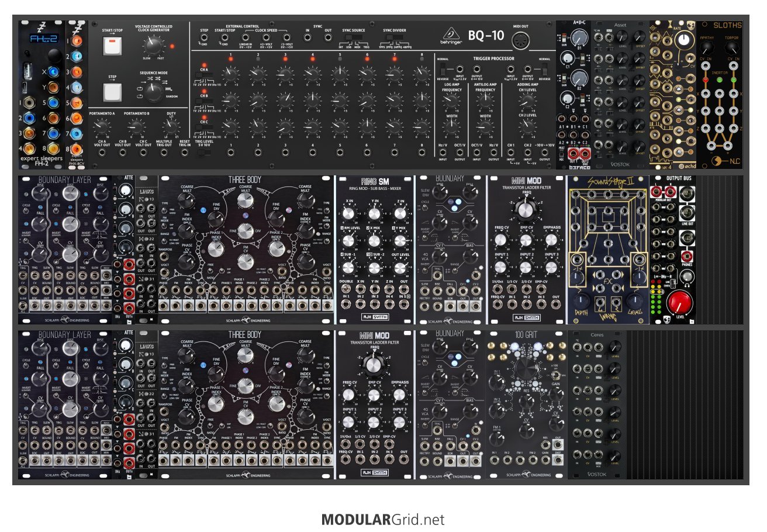
Task: Click the MULTIPLE TRIG OUT jack
Action: coord(164,153)
